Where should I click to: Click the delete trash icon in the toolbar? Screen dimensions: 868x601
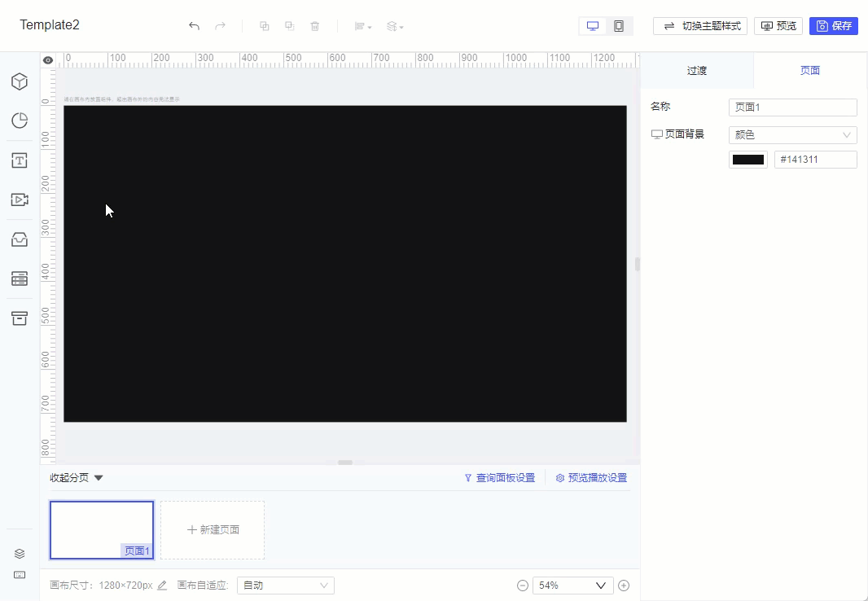click(314, 25)
